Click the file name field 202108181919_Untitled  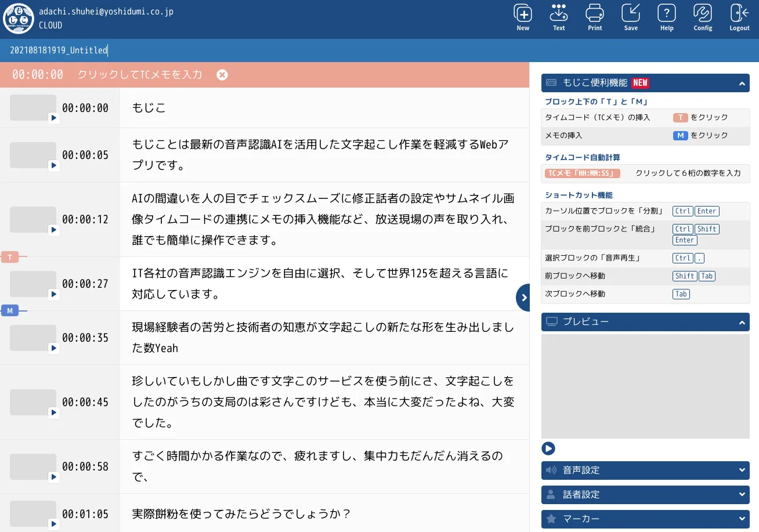[59, 50]
